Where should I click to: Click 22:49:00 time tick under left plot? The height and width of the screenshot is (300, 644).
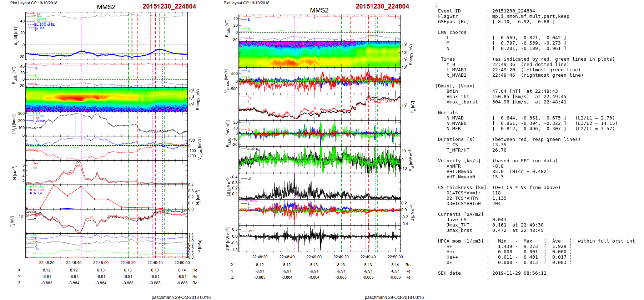point(101,263)
